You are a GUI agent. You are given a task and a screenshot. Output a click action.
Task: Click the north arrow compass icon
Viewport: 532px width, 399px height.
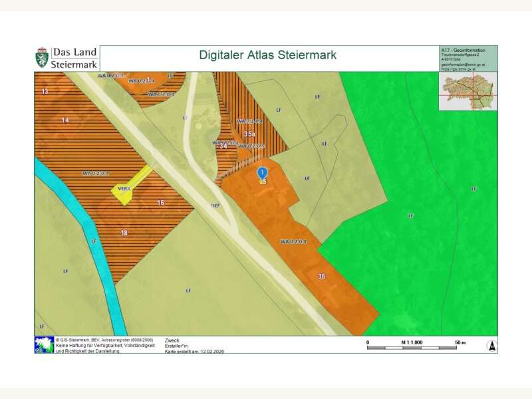click(491, 345)
